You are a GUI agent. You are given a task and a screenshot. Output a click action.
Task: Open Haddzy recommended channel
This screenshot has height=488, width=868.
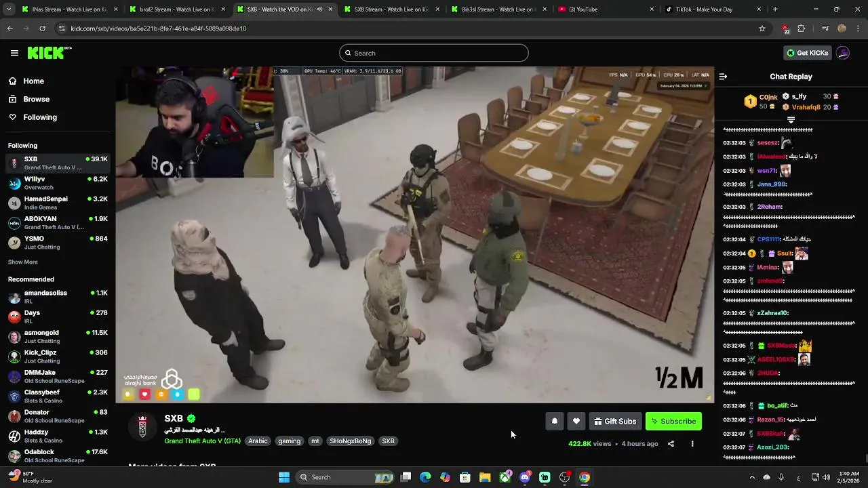[x=58, y=436]
